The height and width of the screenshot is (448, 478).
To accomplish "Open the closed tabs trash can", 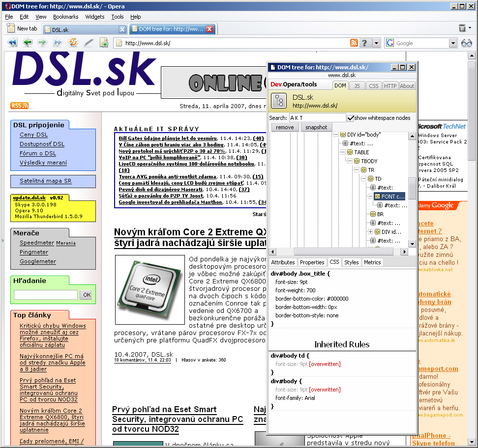I will coord(462,28).
